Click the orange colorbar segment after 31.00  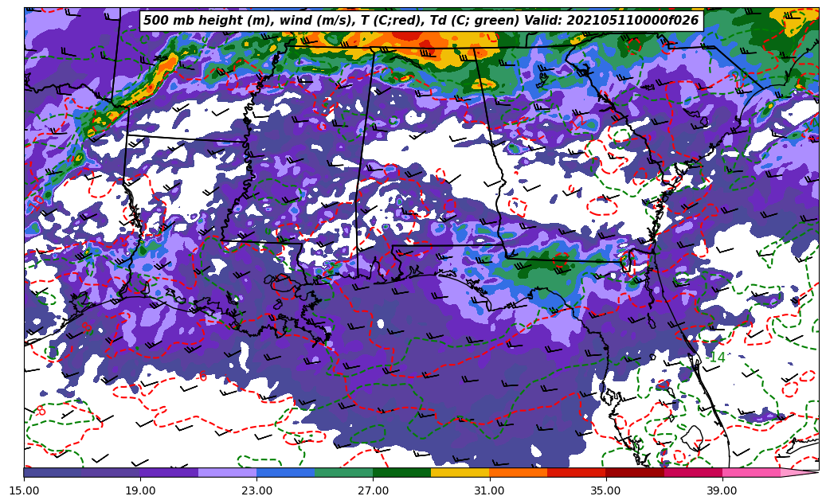point(518,472)
